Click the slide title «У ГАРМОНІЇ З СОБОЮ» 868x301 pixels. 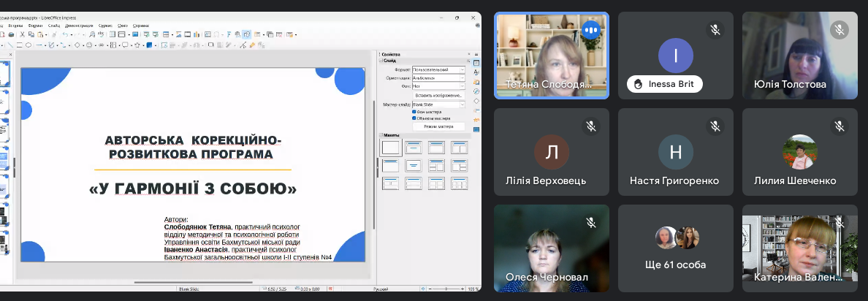tap(193, 188)
